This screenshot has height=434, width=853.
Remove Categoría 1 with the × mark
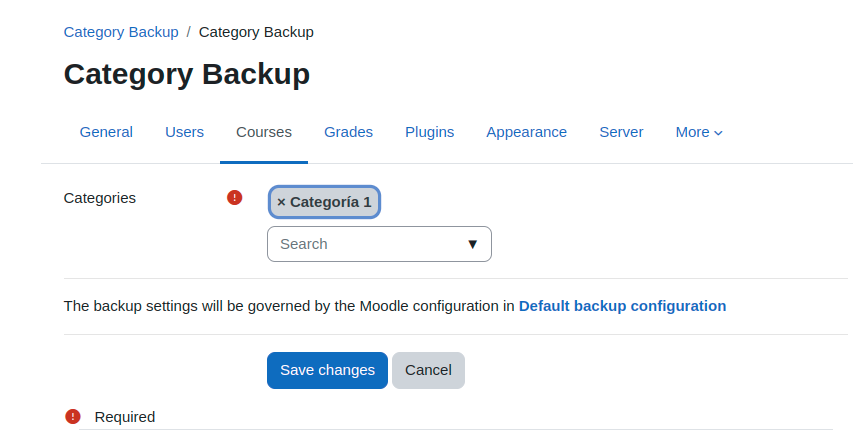click(281, 202)
